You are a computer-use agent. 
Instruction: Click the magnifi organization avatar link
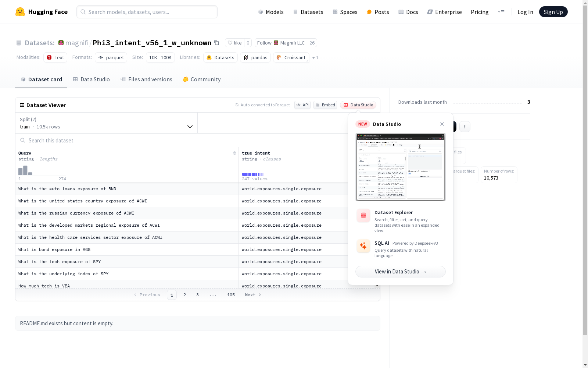pos(61,43)
